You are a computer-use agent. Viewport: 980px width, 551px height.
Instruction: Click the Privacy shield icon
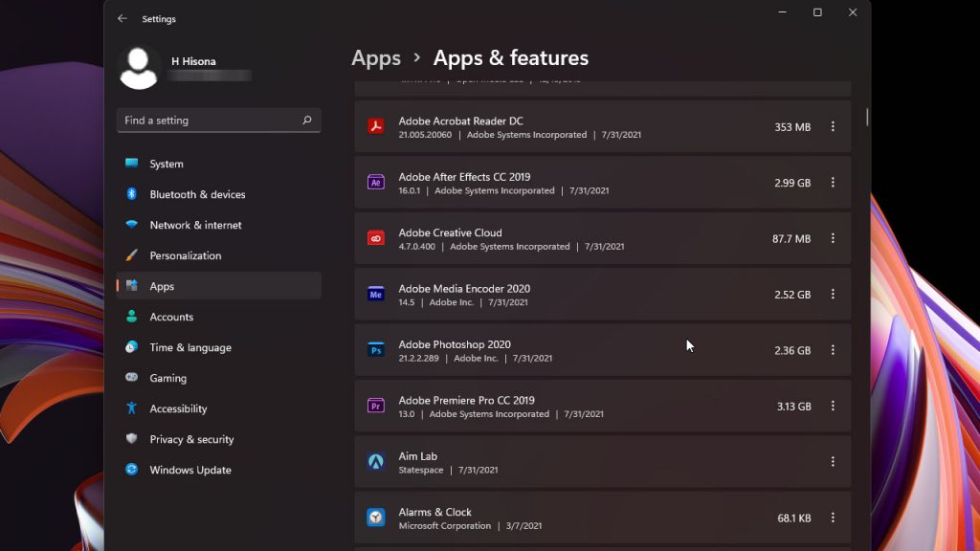(131, 438)
